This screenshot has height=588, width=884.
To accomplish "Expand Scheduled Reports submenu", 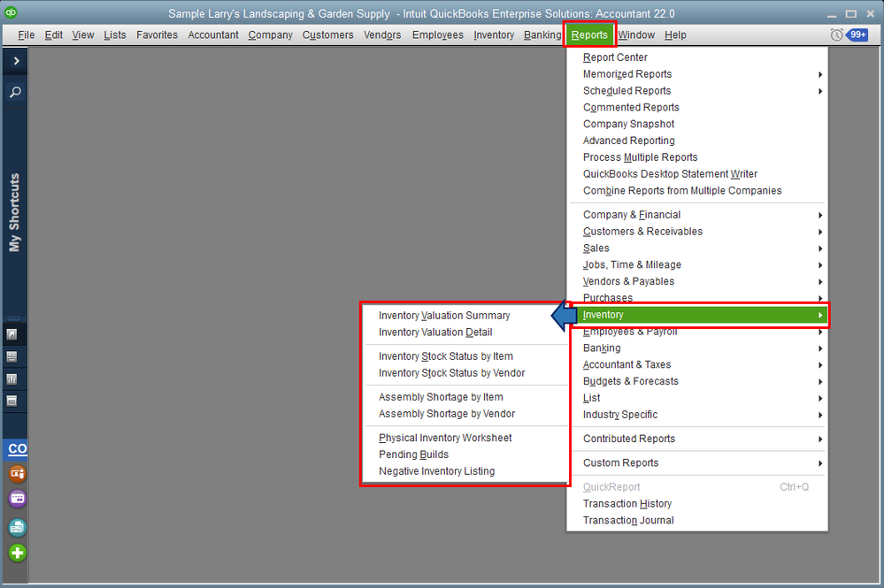I will [x=697, y=91].
